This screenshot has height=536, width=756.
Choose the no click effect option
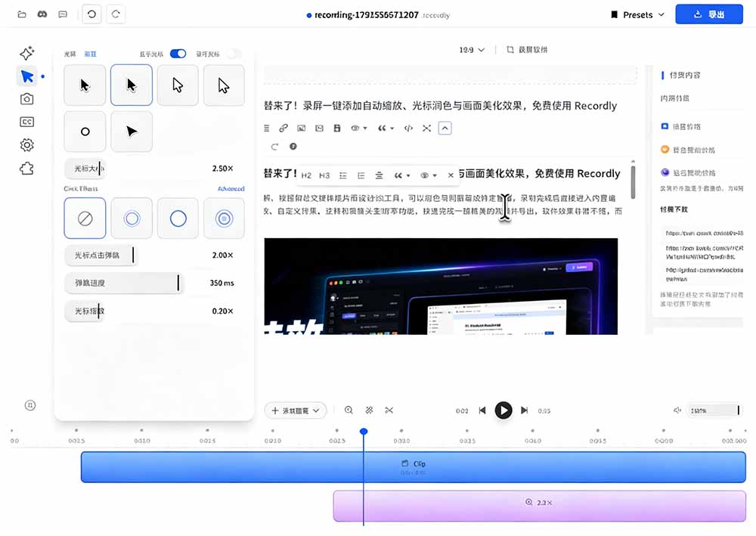coord(85,218)
